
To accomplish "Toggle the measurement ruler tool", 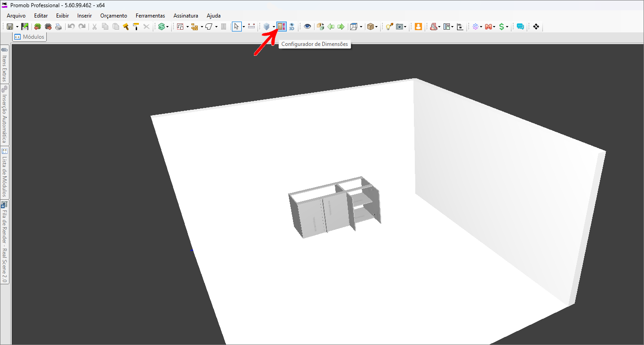I will point(252,27).
